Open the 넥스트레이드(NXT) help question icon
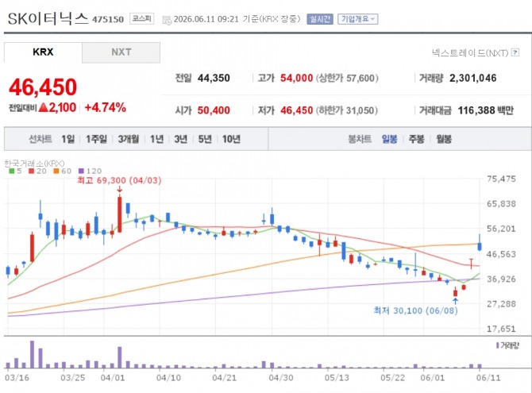 (x=515, y=52)
